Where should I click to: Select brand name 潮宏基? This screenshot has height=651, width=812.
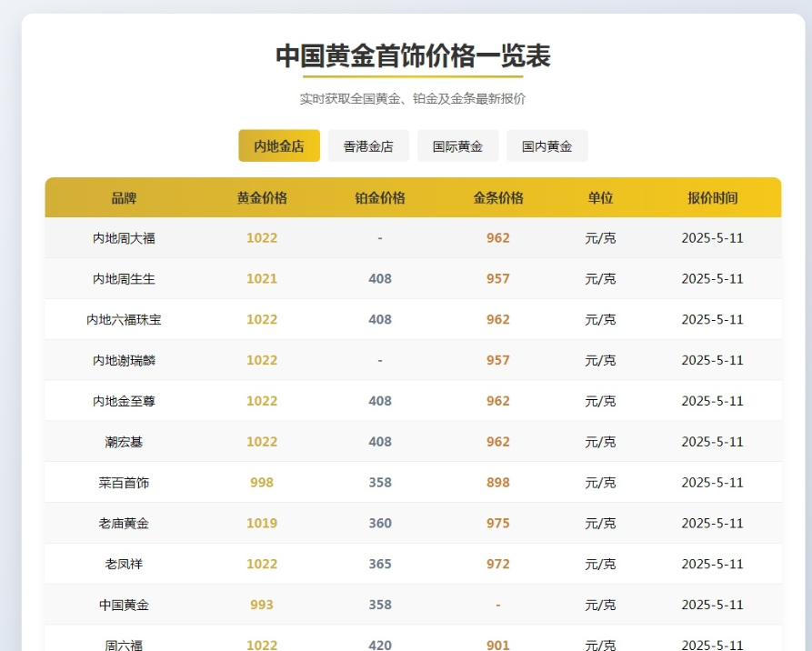pyautogui.click(x=124, y=442)
